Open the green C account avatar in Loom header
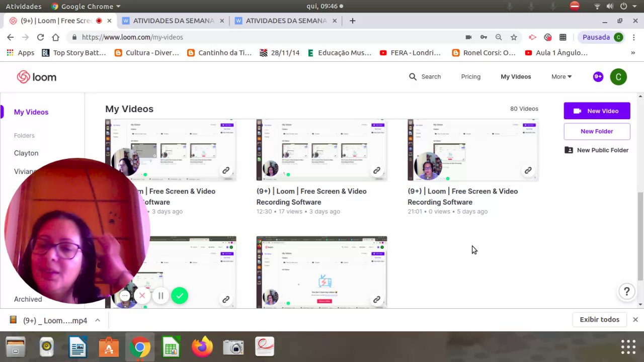Viewport: 644px width, 362px height. click(x=618, y=77)
